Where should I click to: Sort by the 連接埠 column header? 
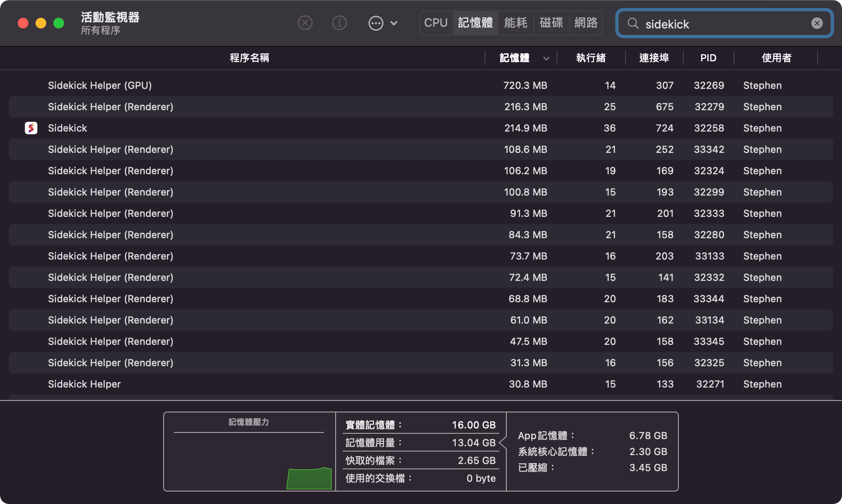(654, 58)
